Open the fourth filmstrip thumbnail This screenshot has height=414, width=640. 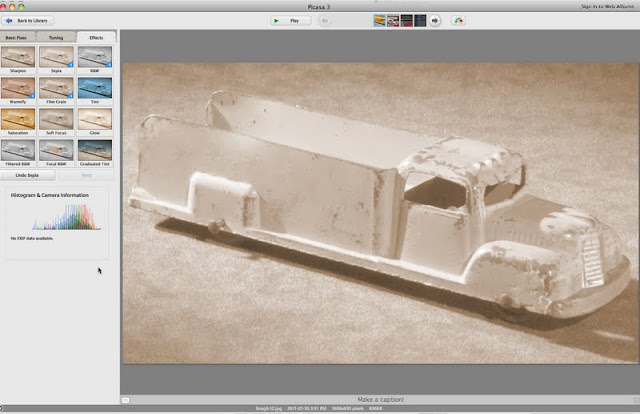[x=420, y=20]
